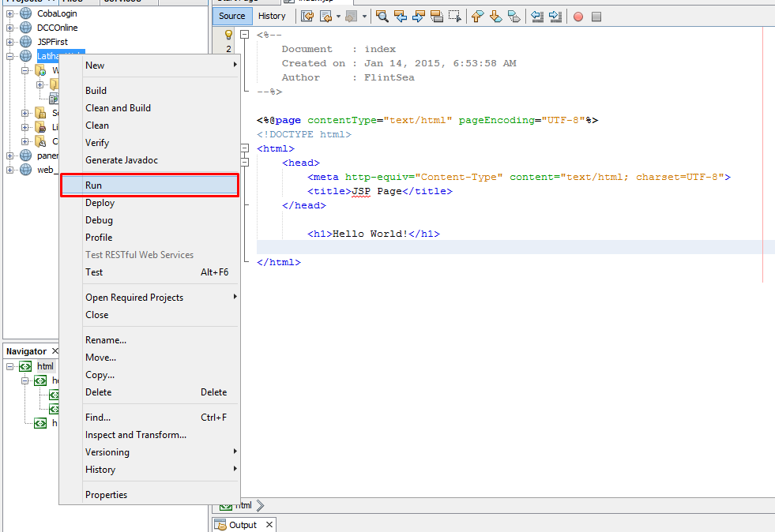Toggle Bookmark icon in editor toolbar
Viewport: 775px width, 532px height.
[x=514, y=17]
